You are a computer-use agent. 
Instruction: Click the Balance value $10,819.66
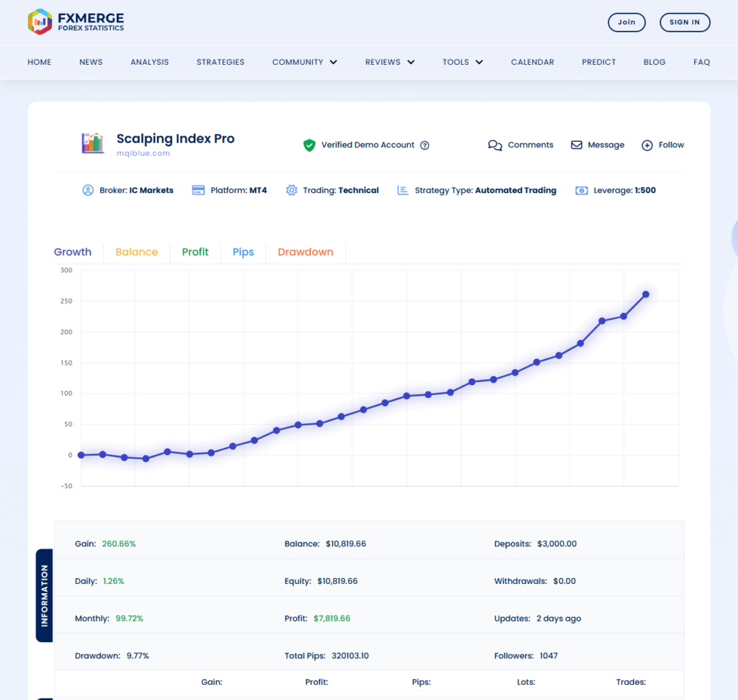[x=346, y=544]
